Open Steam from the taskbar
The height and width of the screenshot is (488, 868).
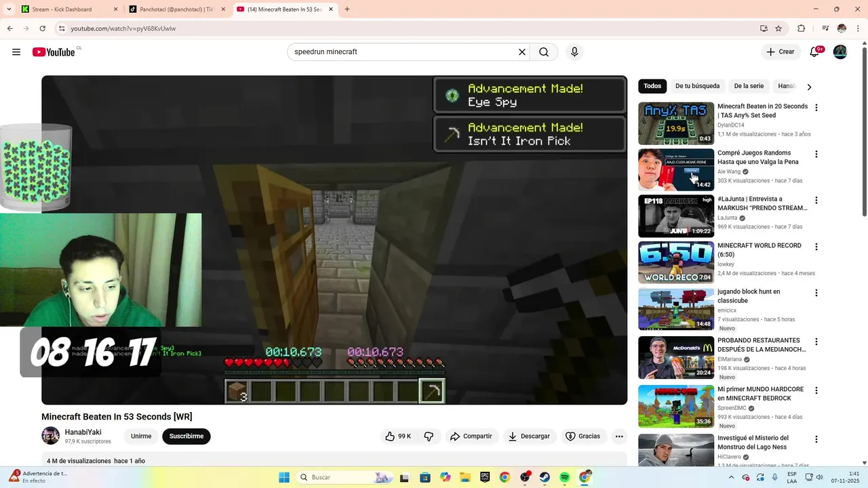click(545, 477)
